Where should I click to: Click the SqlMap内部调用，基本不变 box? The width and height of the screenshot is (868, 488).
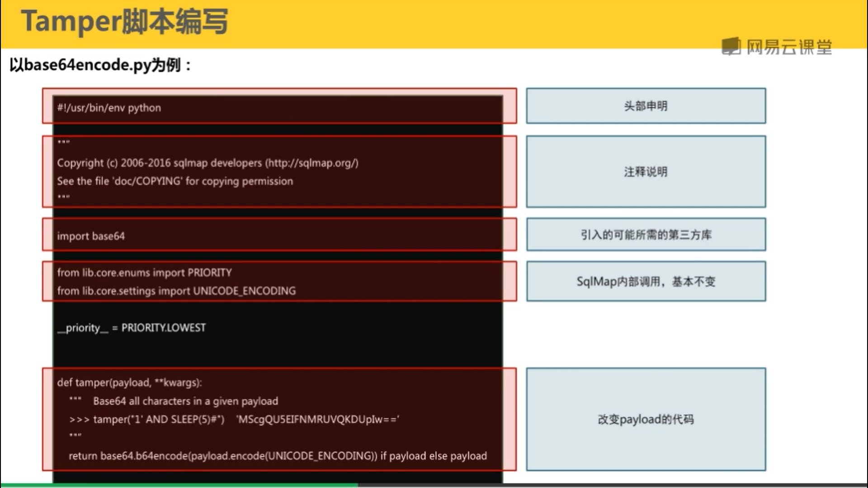click(646, 282)
